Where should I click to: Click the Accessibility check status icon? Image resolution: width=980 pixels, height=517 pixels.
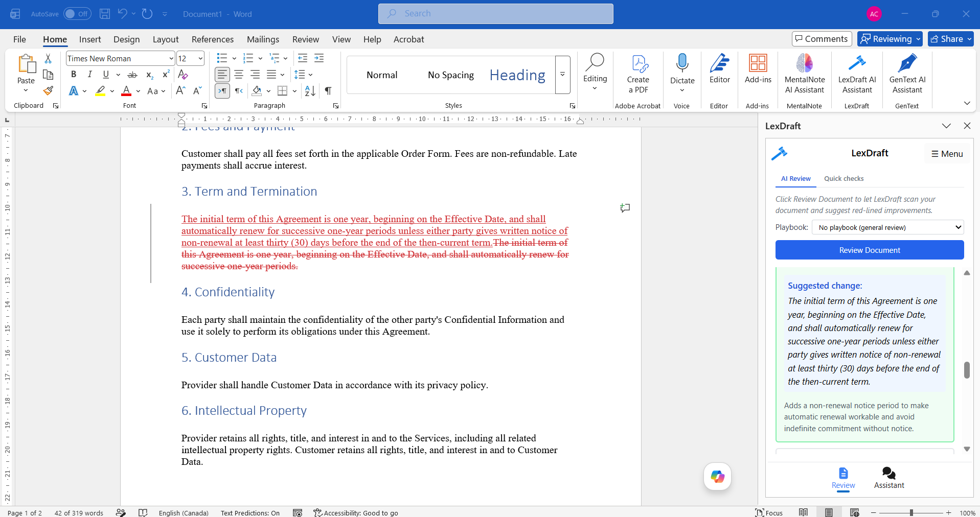[x=356, y=513]
